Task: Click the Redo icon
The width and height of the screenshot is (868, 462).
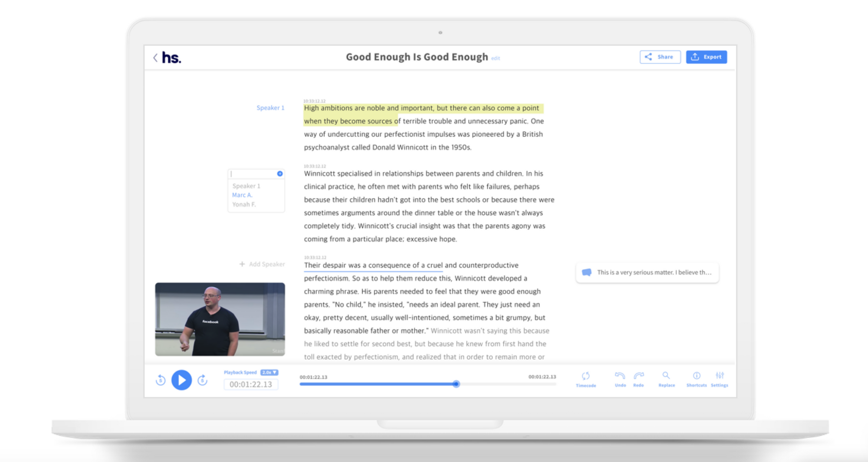Action: [x=638, y=376]
